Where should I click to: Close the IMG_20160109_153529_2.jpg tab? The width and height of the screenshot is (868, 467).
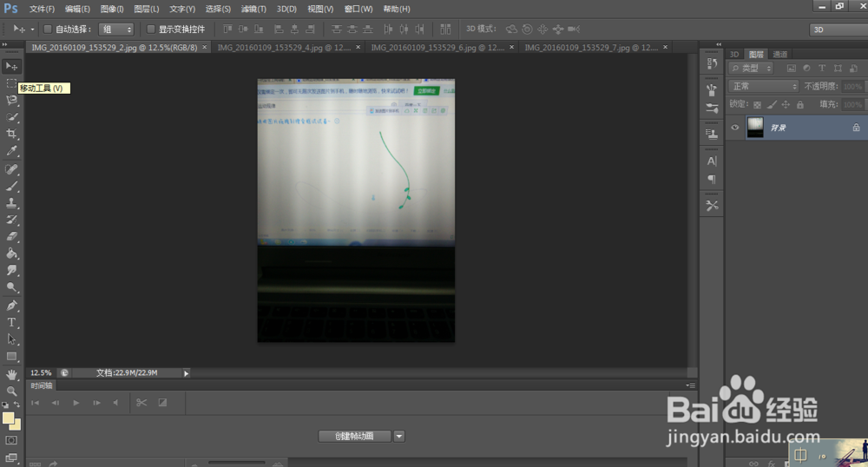click(204, 48)
